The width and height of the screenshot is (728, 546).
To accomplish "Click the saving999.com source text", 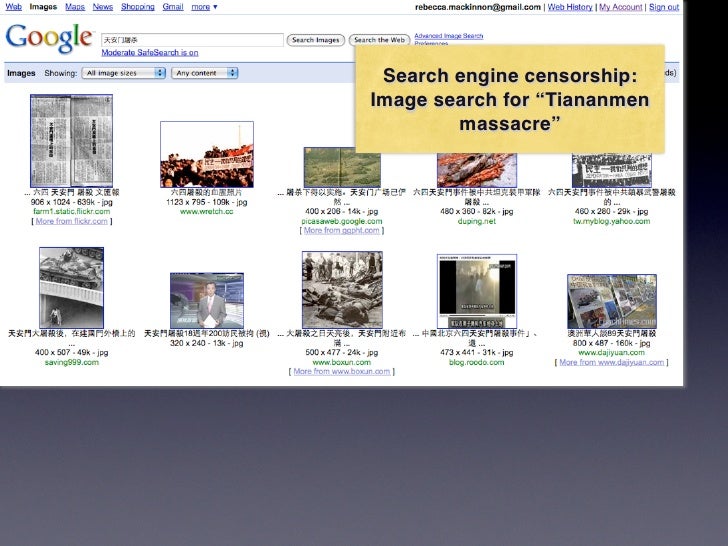I will [72, 362].
